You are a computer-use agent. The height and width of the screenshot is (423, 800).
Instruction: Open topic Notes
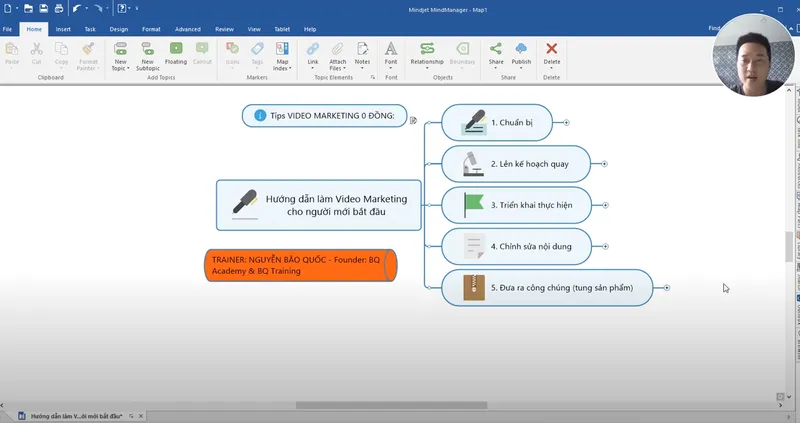pos(362,55)
